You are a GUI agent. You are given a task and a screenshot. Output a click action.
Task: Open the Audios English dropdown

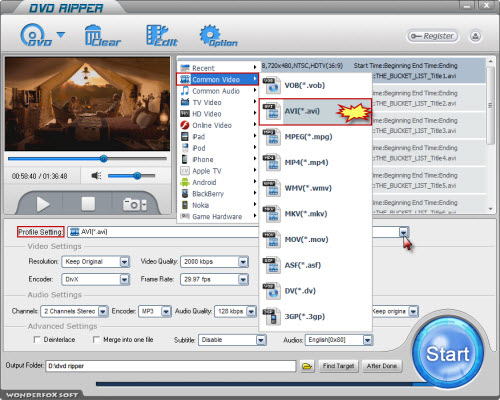(x=339, y=340)
